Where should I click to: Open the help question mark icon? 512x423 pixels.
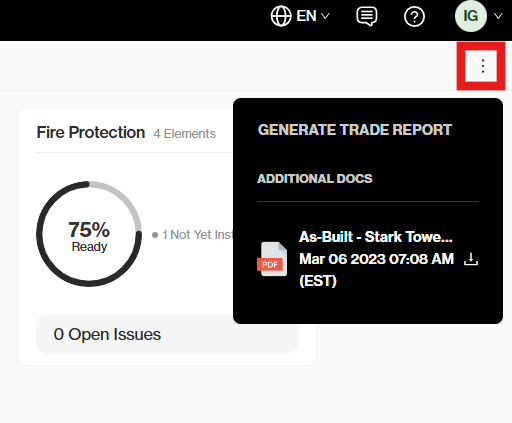(x=414, y=16)
